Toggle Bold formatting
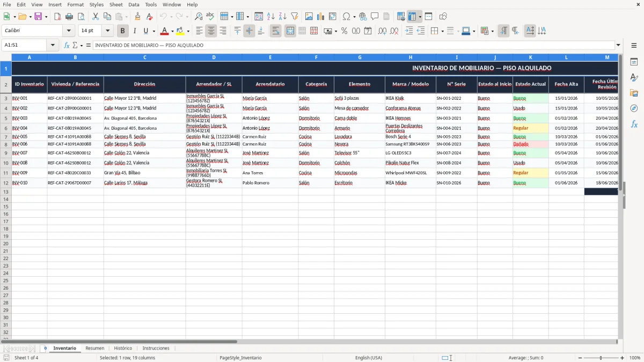 122,31
